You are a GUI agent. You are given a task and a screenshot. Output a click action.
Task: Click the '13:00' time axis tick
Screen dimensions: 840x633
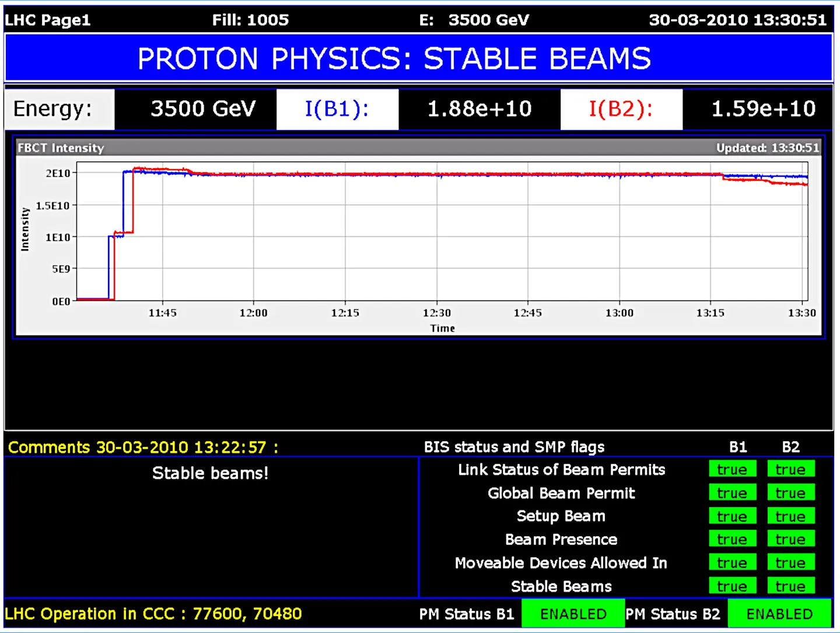pos(619,313)
